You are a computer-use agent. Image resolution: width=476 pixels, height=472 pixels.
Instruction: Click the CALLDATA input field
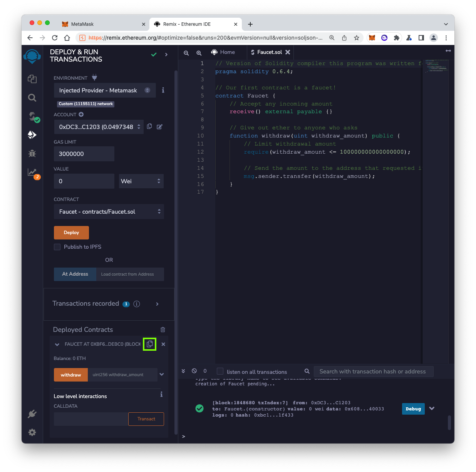[91, 419]
